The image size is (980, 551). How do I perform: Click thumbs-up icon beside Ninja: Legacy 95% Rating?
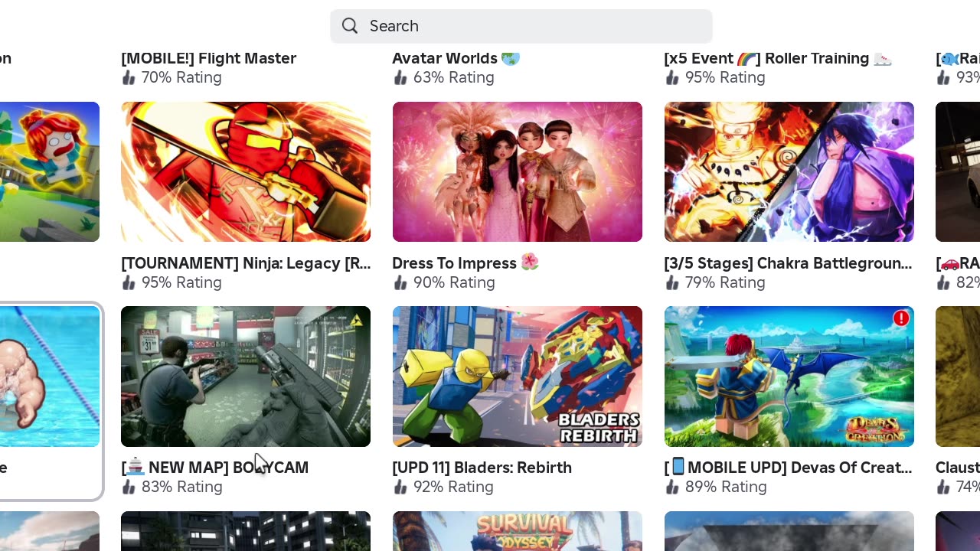pyautogui.click(x=129, y=282)
